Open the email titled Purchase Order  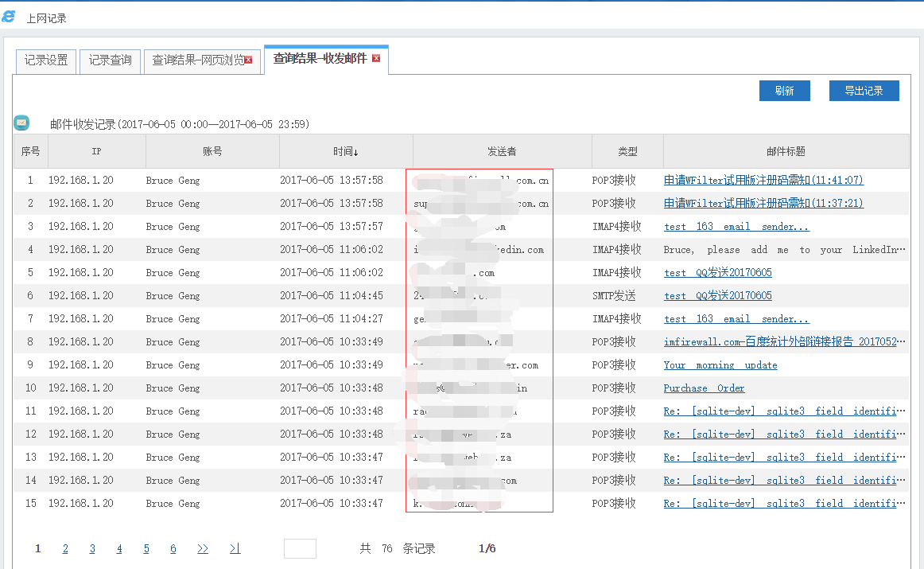point(704,388)
